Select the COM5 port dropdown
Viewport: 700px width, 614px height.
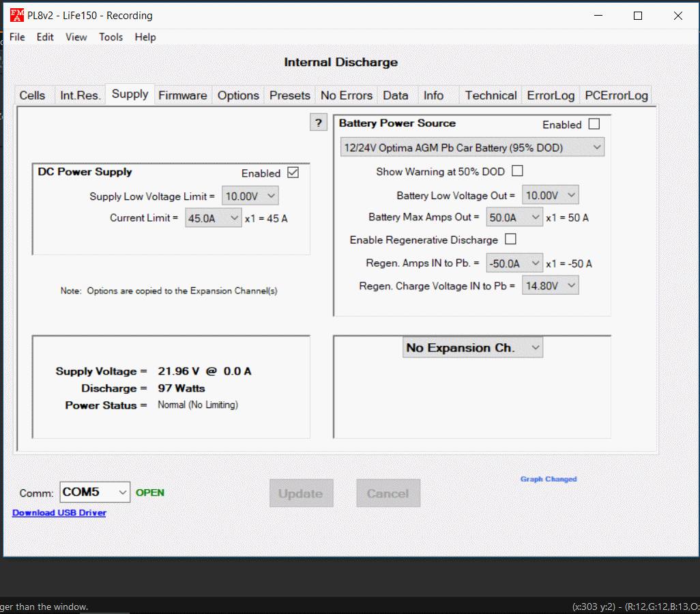[x=94, y=492]
